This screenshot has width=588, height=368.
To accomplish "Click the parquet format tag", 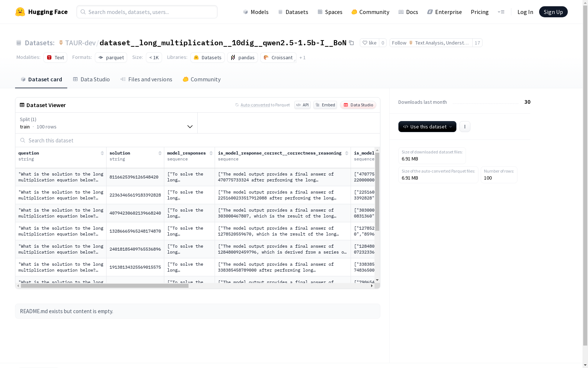I will click(x=111, y=57).
